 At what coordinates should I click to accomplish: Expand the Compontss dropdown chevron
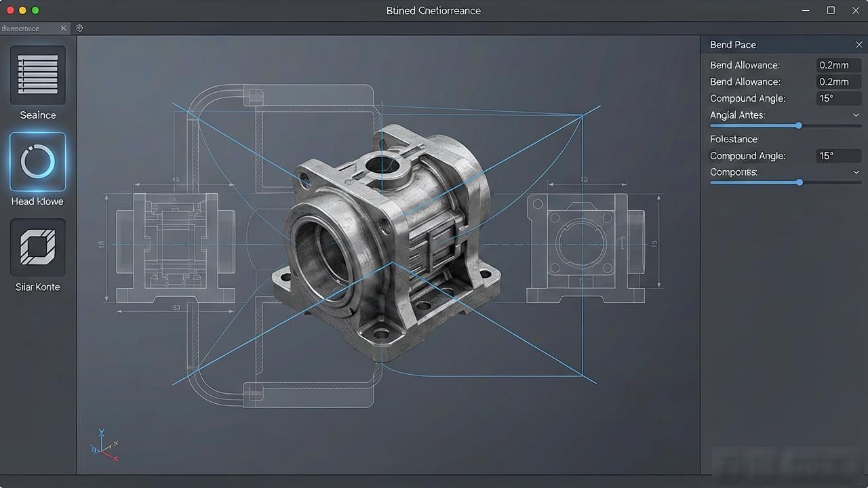click(x=856, y=172)
